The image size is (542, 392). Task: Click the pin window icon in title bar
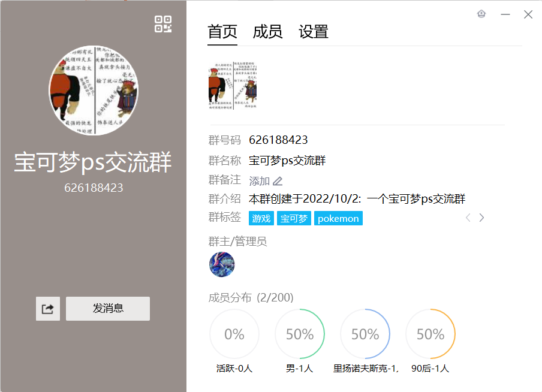pyautogui.click(x=481, y=14)
